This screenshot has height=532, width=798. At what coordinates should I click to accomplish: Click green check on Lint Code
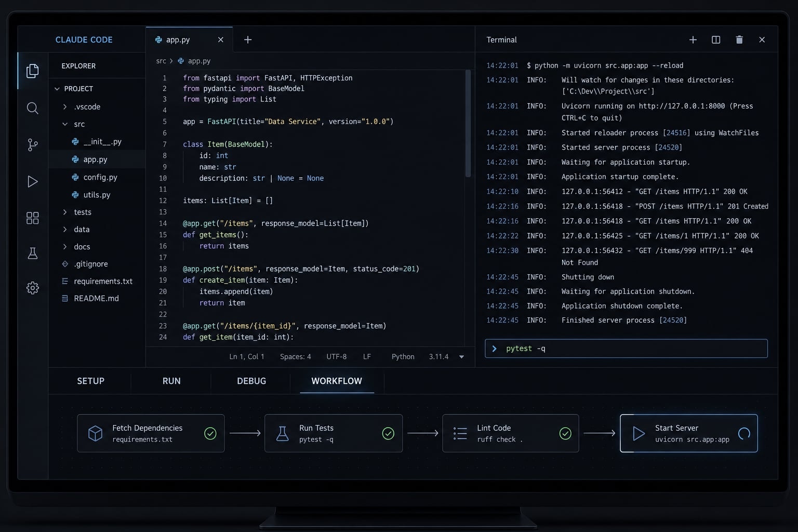tap(565, 433)
